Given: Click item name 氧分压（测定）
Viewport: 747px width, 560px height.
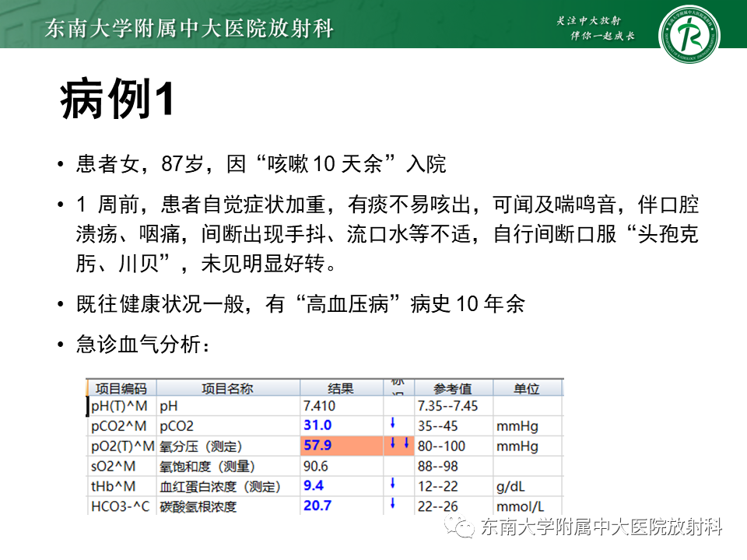Looking at the screenshot, I should (201, 446).
